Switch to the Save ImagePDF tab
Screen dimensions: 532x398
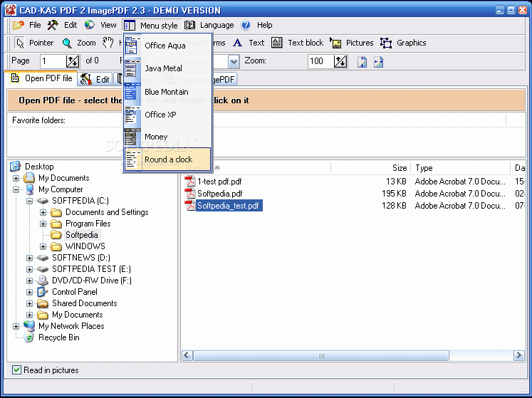[199, 80]
